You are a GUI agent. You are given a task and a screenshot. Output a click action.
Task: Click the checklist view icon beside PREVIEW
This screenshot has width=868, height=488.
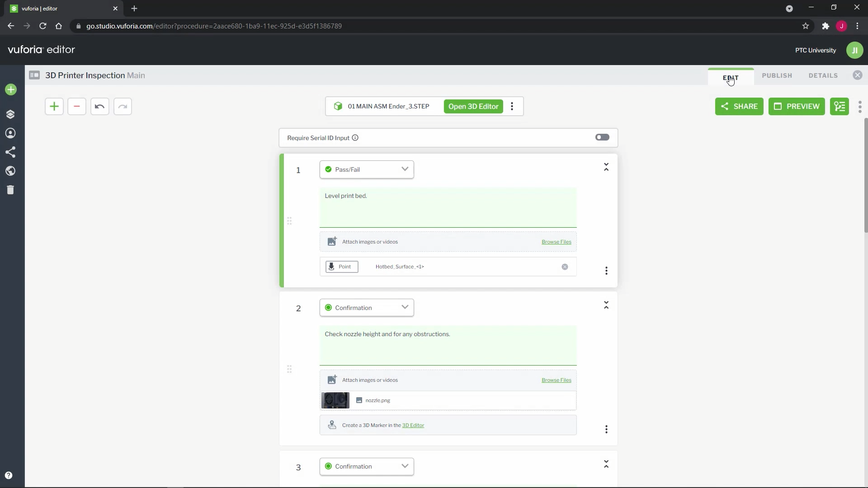[839, 107]
